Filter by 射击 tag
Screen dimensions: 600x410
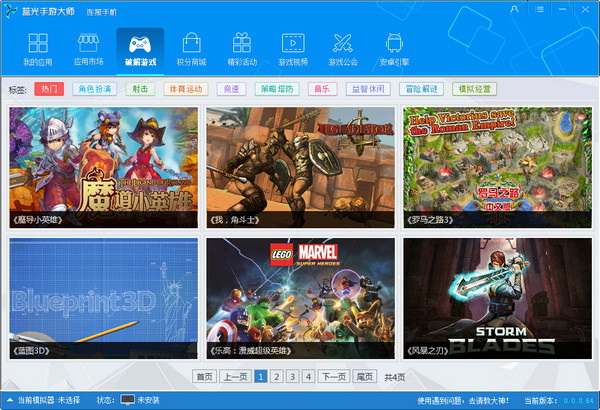[x=140, y=89]
